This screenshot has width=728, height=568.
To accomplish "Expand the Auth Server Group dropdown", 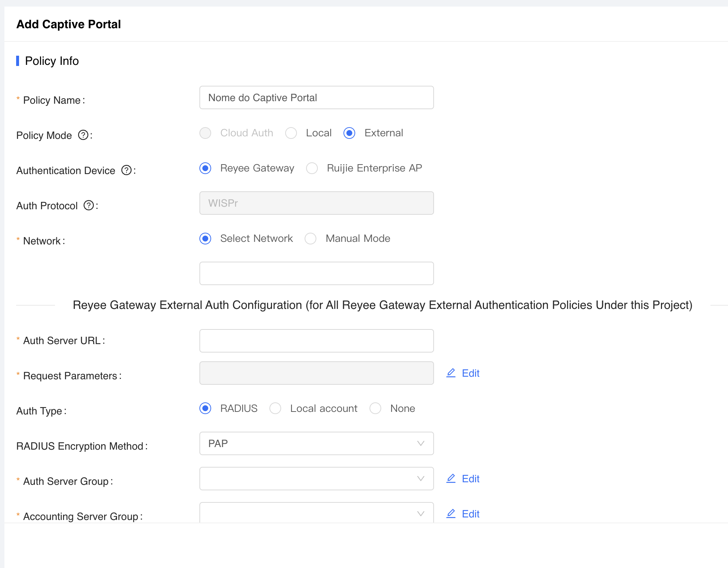I will [316, 479].
